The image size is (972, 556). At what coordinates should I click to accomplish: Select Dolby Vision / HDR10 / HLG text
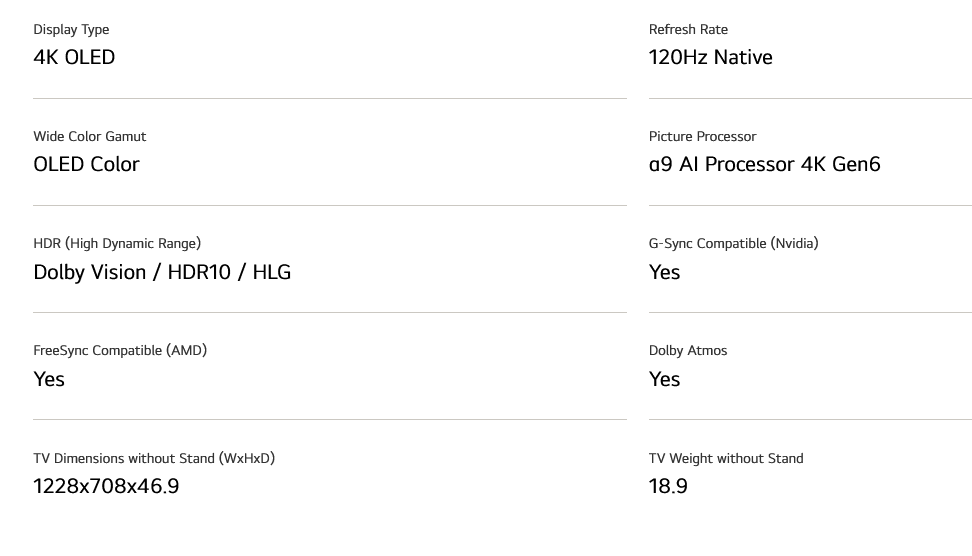click(x=162, y=272)
